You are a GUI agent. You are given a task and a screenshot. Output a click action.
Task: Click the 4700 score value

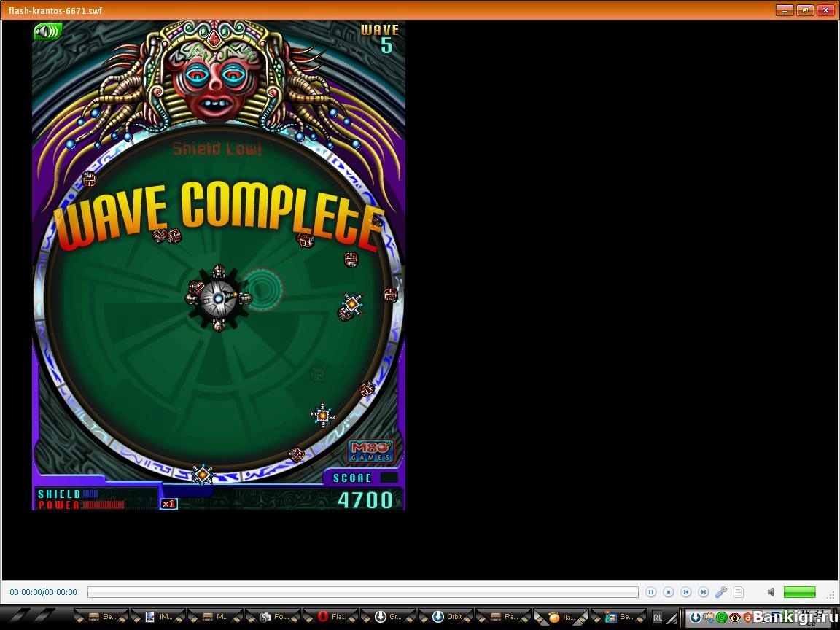[x=365, y=500]
